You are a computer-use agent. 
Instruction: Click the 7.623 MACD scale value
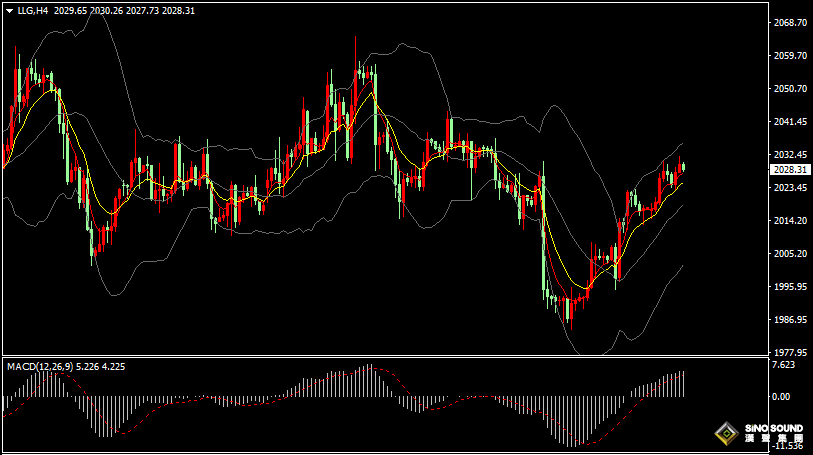point(784,365)
